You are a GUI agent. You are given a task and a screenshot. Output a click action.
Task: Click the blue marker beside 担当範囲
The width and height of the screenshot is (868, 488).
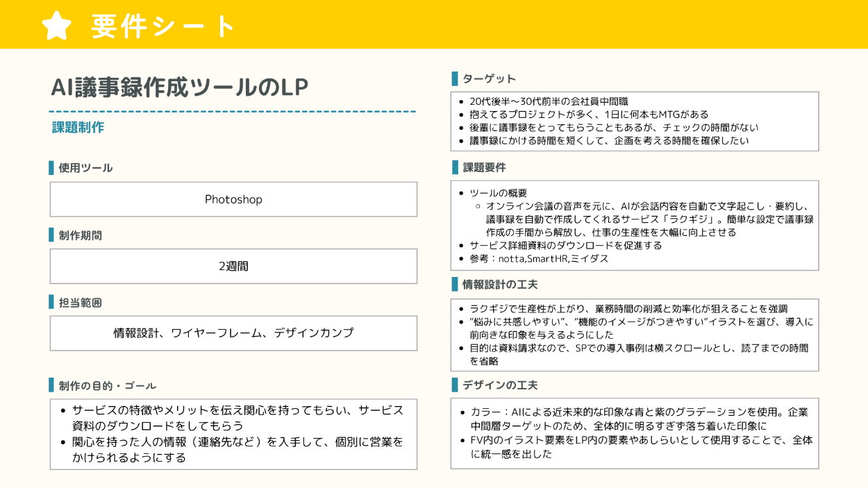[51, 303]
